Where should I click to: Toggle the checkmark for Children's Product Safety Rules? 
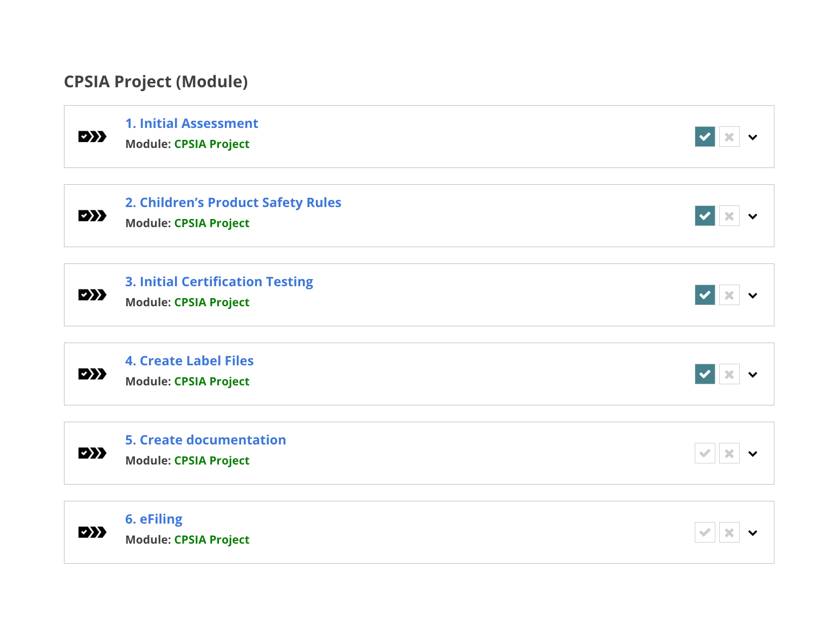[x=705, y=216]
